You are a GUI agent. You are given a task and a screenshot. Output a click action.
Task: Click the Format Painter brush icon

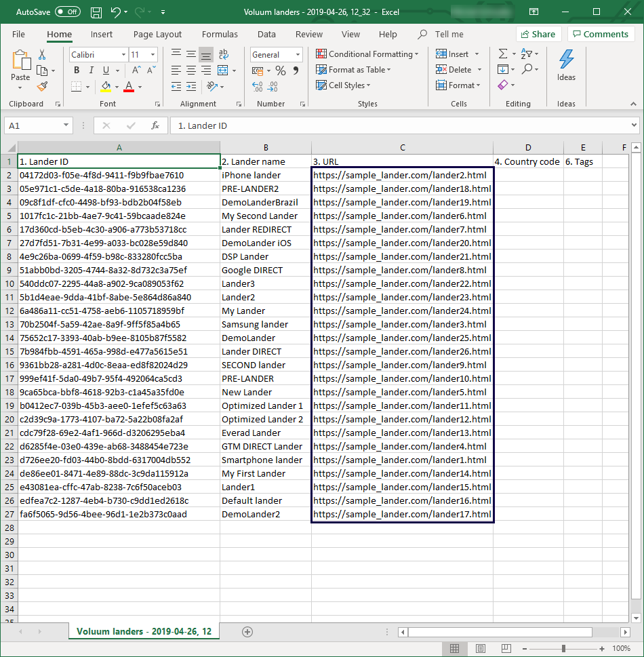pos(42,86)
